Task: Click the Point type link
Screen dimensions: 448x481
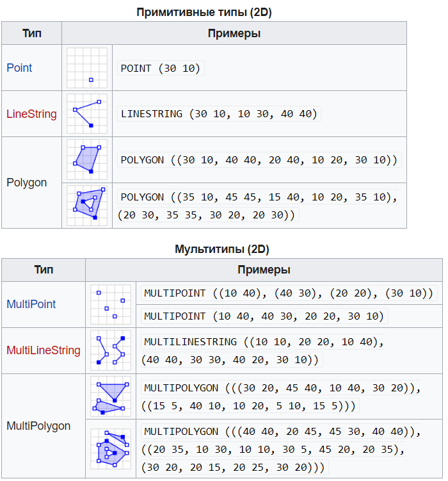Action: point(19,68)
